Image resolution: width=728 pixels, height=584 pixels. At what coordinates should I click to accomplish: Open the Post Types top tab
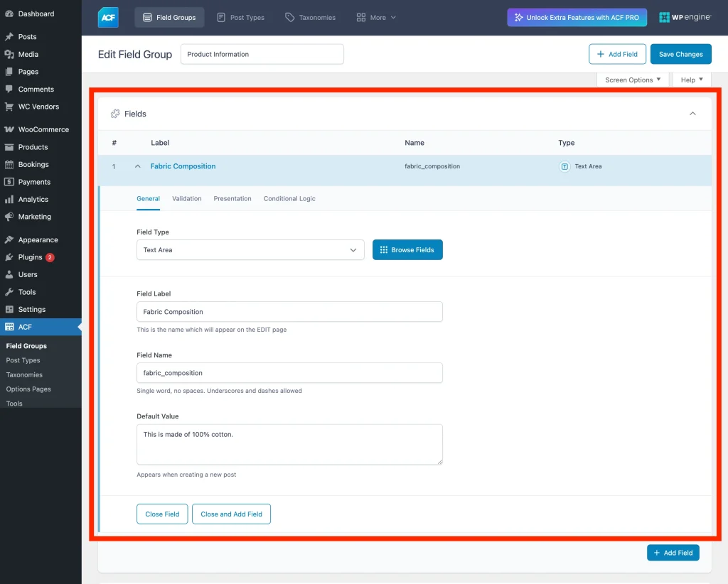click(x=241, y=18)
